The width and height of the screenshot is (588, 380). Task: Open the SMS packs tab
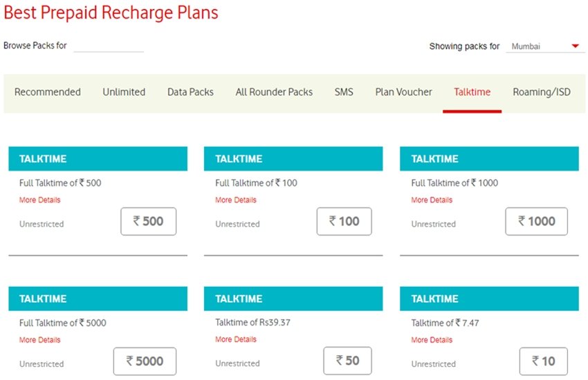(x=344, y=92)
